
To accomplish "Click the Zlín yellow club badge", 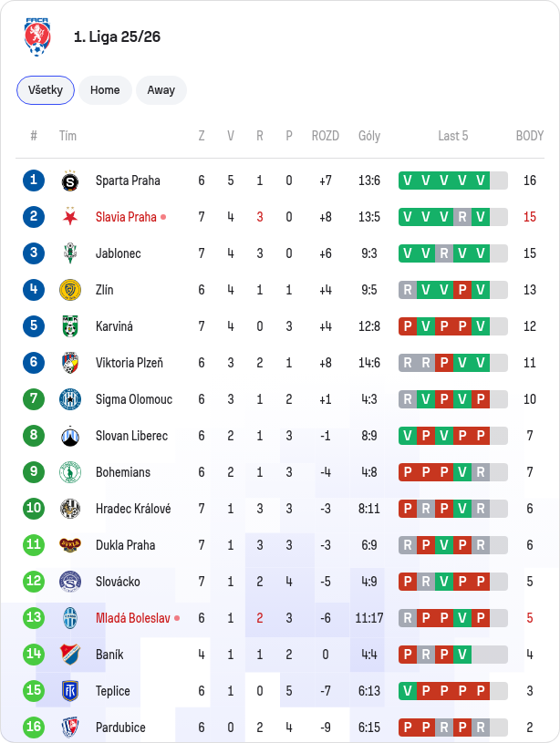I will [x=70, y=290].
